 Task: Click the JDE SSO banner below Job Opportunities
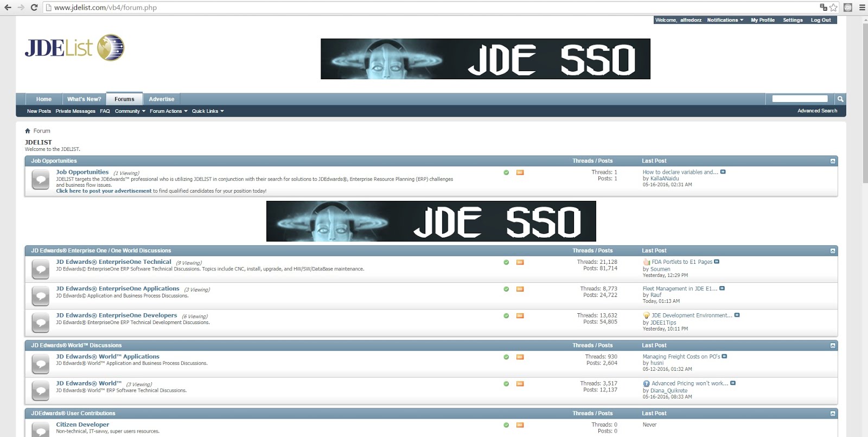pos(431,221)
